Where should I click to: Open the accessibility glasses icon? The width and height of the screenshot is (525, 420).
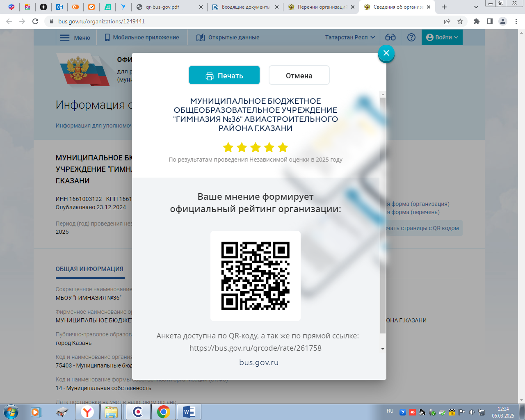pos(390,37)
